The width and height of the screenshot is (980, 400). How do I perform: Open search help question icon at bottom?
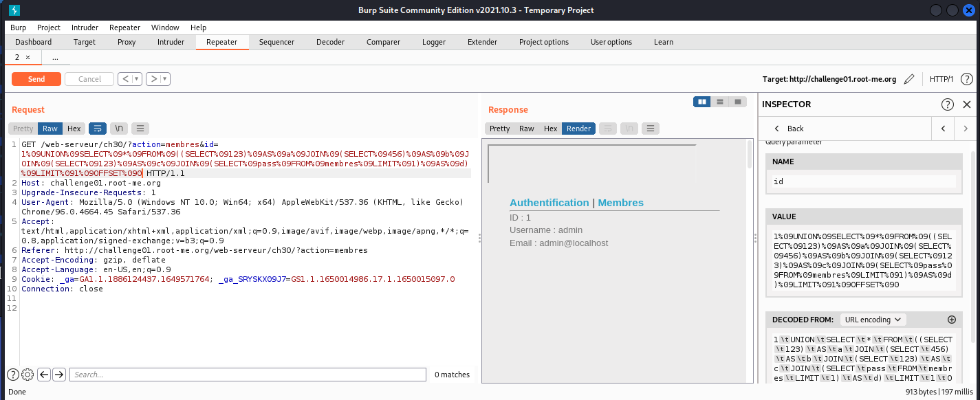tap(13, 375)
